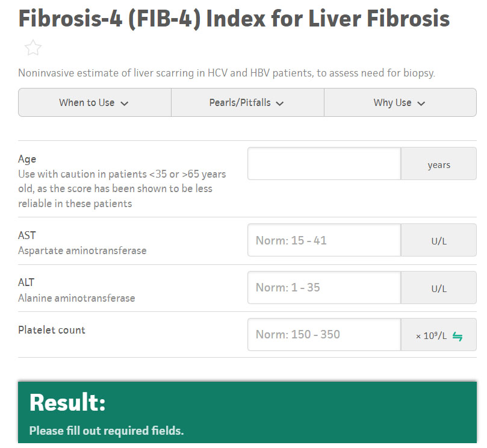Expand the When to Use section
The width and height of the screenshot is (487, 448).
pos(95,103)
